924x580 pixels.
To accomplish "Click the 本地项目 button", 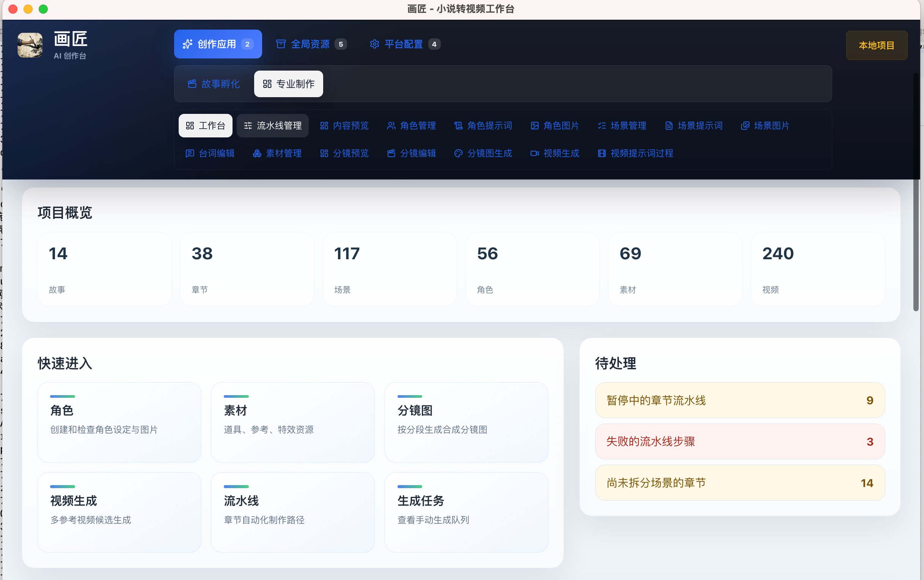I will 877,45.
